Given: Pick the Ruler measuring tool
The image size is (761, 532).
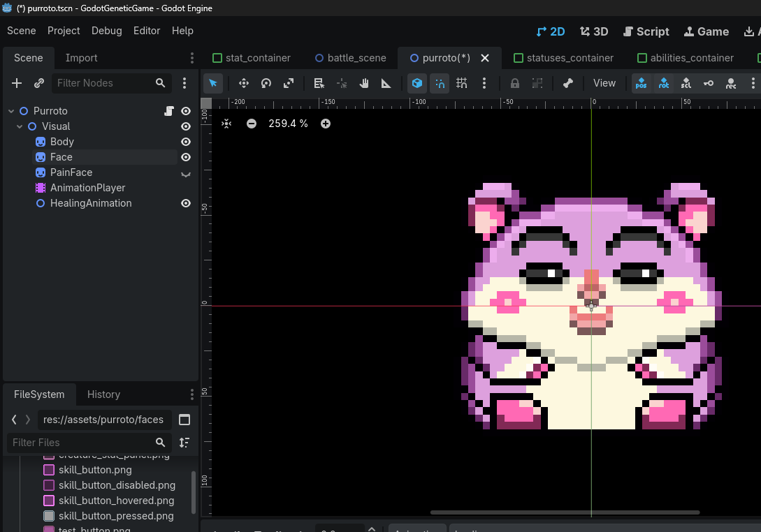Looking at the screenshot, I should (386, 83).
